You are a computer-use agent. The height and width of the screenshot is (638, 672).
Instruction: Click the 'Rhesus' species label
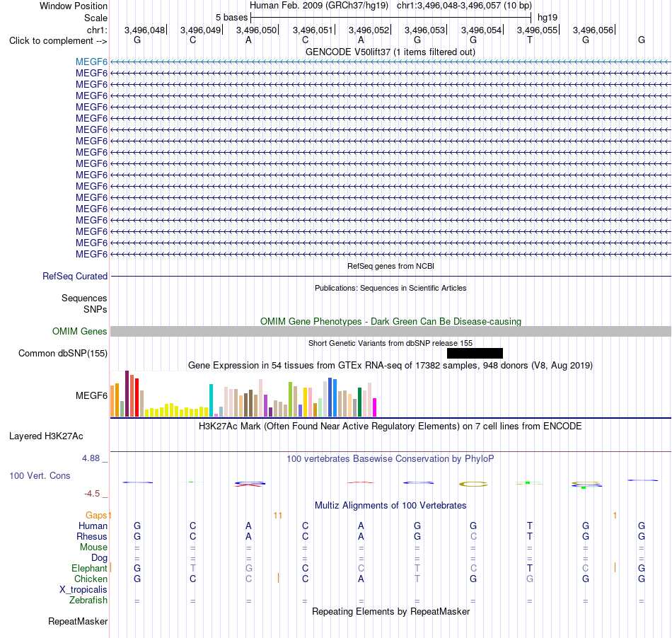[x=92, y=536]
